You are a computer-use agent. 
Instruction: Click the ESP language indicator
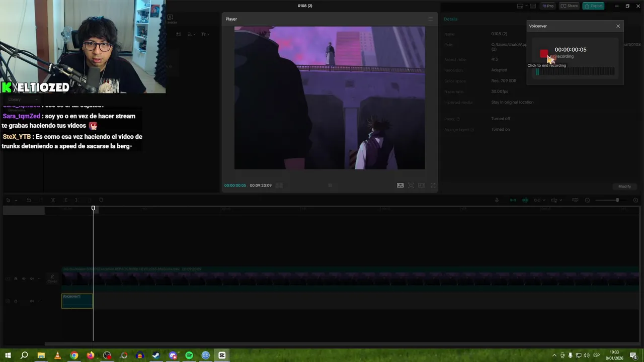596,355
